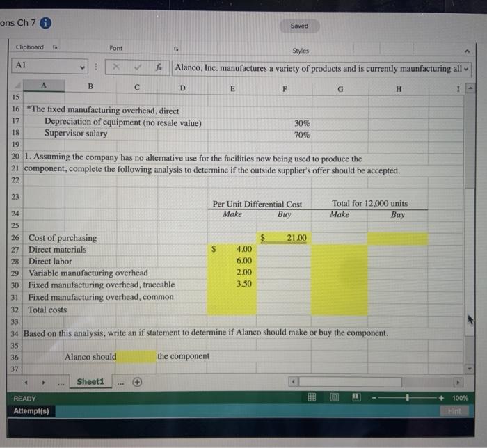Select the 70% supervisor salary cell

pyautogui.click(x=284, y=135)
